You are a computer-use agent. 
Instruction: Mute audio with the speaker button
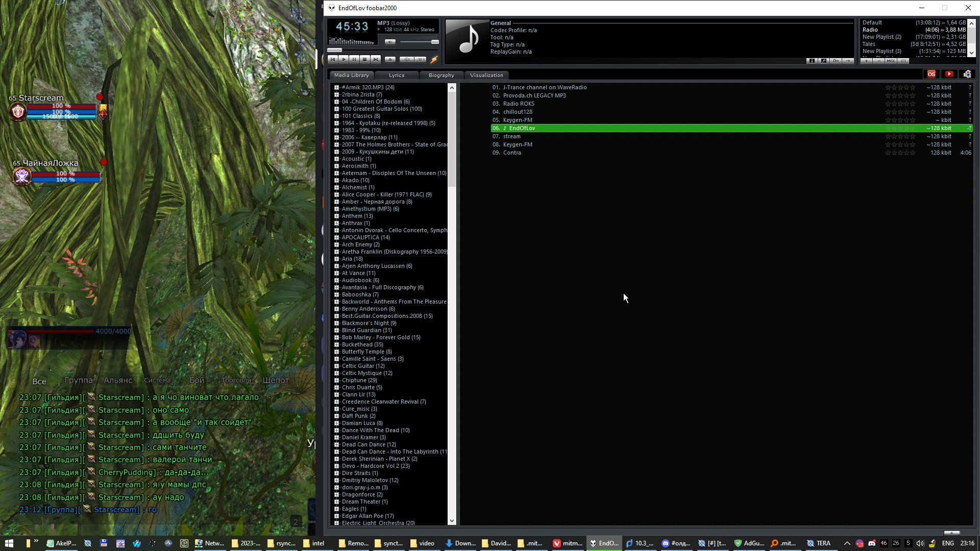tap(390, 42)
